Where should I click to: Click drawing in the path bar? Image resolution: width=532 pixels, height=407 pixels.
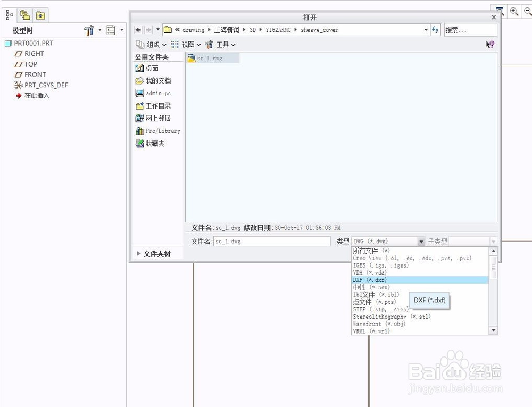(194, 30)
